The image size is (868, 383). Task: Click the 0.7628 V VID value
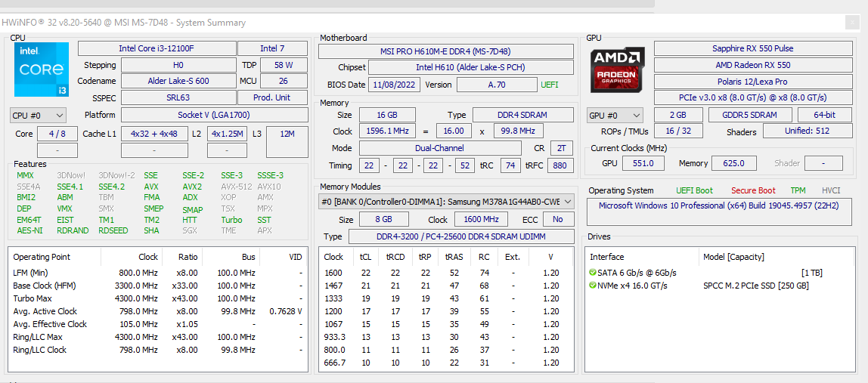[286, 311]
